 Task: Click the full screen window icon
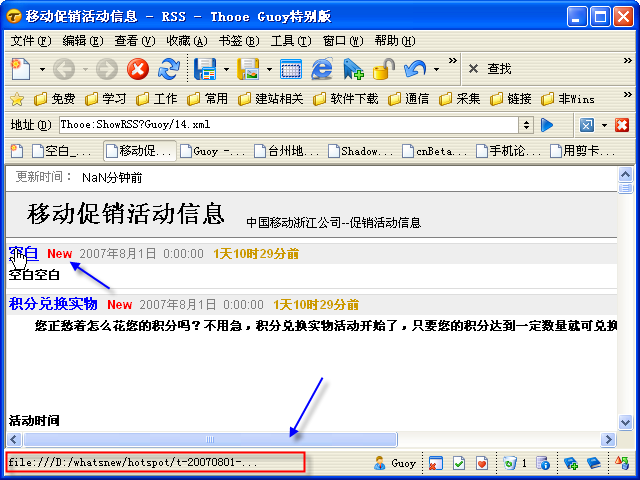click(291, 69)
